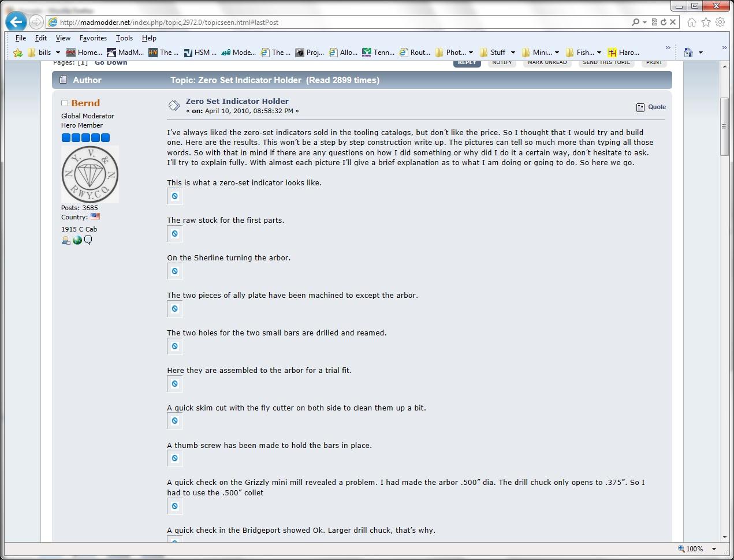Click the PRINT button
The height and width of the screenshot is (560, 734).
(x=654, y=62)
